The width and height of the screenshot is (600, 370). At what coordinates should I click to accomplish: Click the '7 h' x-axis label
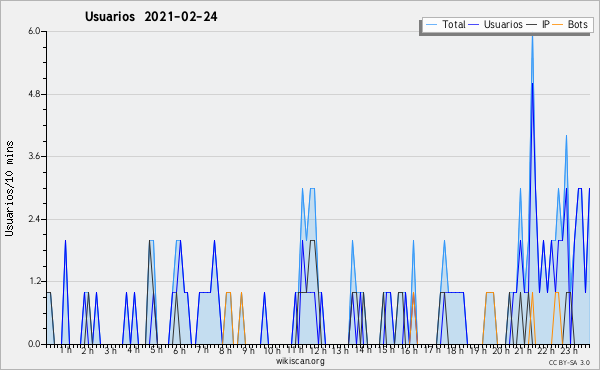click(x=202, y=350)
